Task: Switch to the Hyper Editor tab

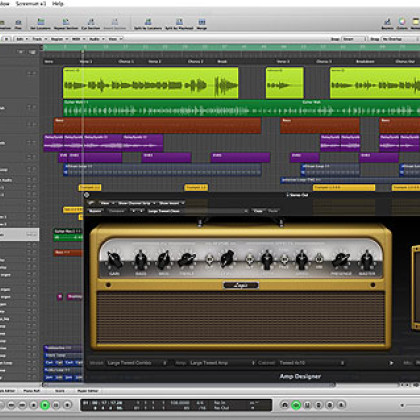Action: pyautogui.click(x=87, y=391)
